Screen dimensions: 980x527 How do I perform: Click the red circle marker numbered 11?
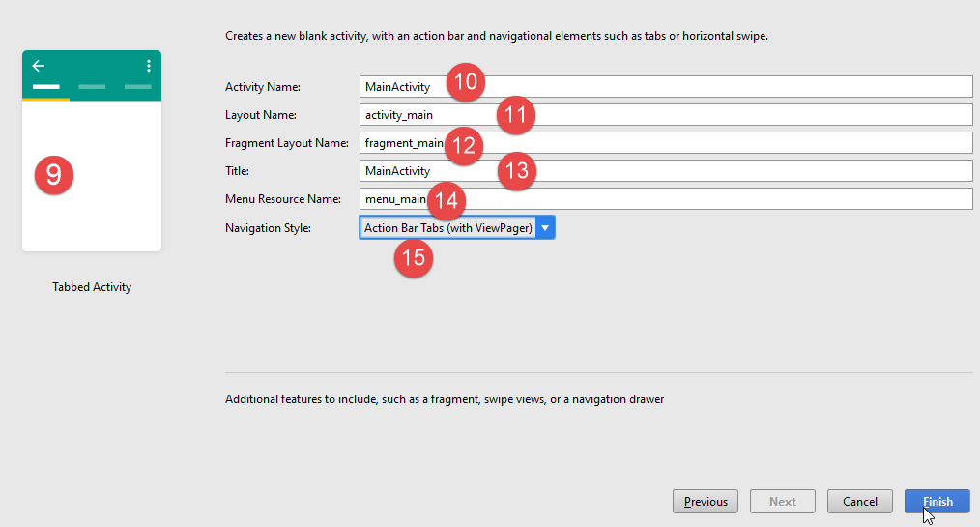(x=516, y=115)
